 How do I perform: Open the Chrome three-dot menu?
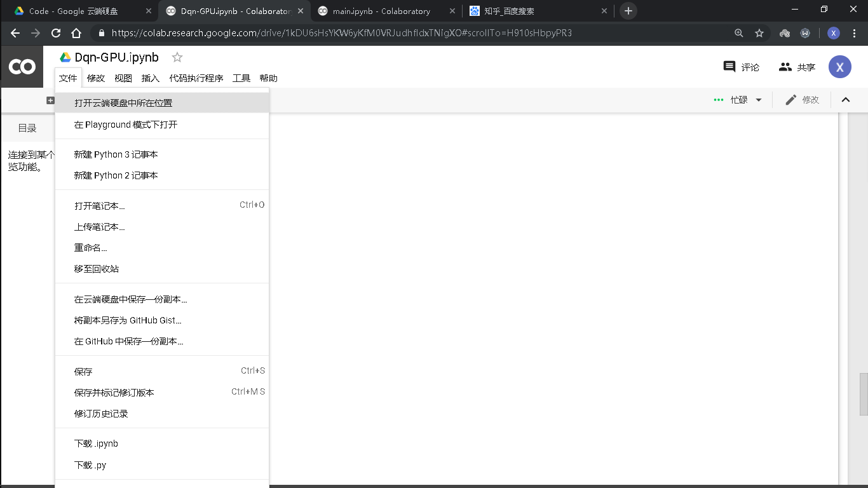point(855,33)
